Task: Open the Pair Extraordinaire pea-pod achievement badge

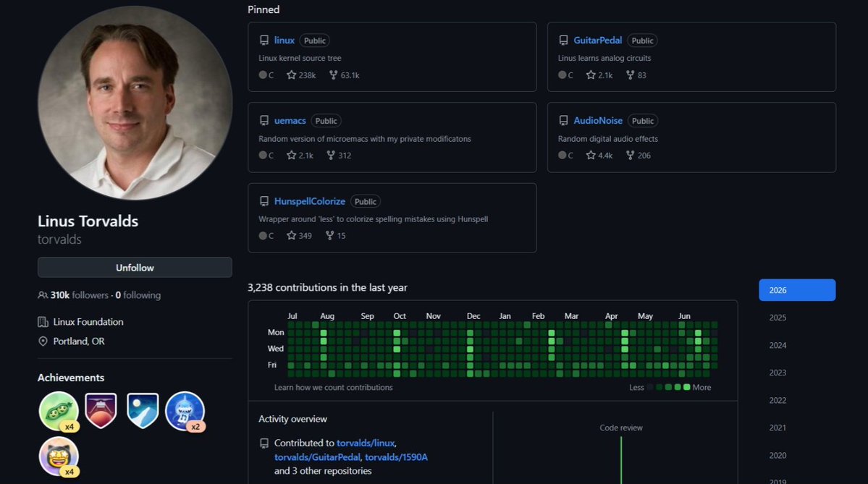Action: pos(58,411)
